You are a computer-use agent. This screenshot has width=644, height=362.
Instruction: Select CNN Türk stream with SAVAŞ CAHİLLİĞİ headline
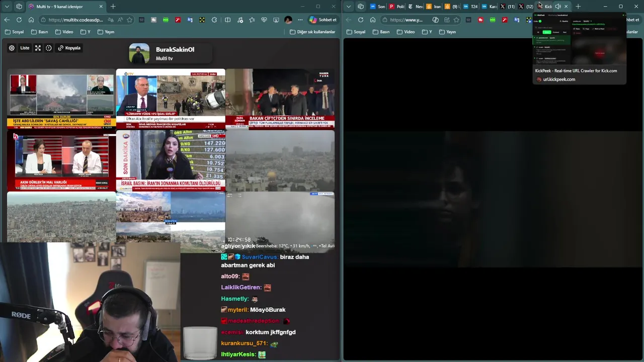(x=61, y=99)
